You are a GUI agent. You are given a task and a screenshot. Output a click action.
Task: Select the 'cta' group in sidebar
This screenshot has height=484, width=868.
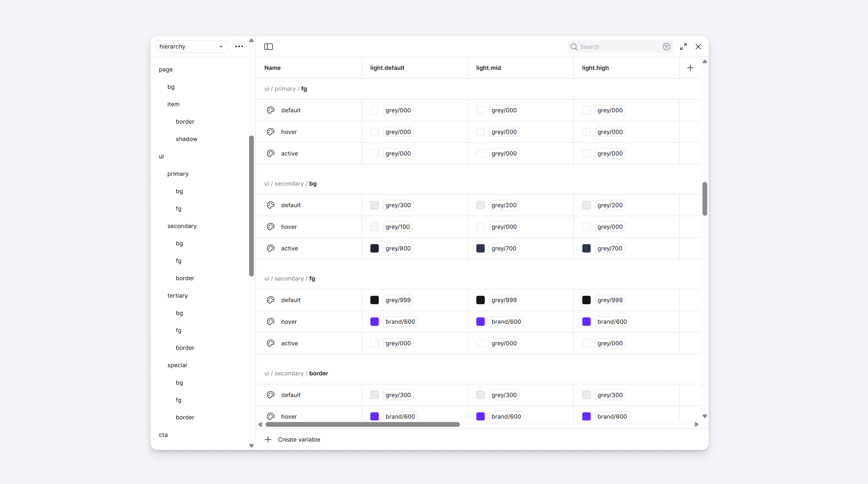click(163, 435)
